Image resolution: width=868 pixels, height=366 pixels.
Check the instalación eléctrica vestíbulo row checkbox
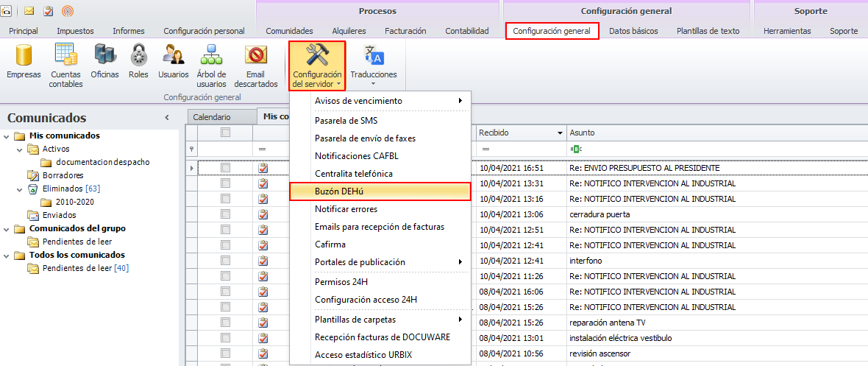click(225, 338)
